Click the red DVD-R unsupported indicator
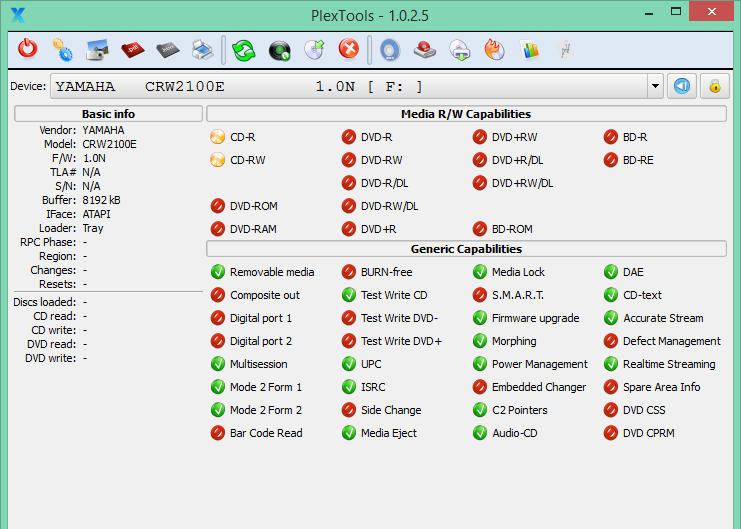 (349, 137)
